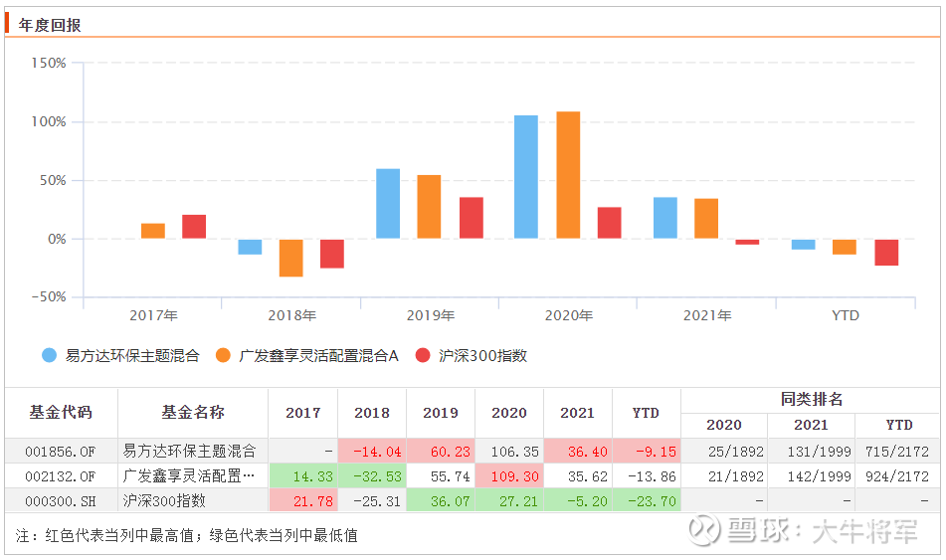Click the -14.04 cell
Viewport: 946px width, 560px height.
point(372,452)
